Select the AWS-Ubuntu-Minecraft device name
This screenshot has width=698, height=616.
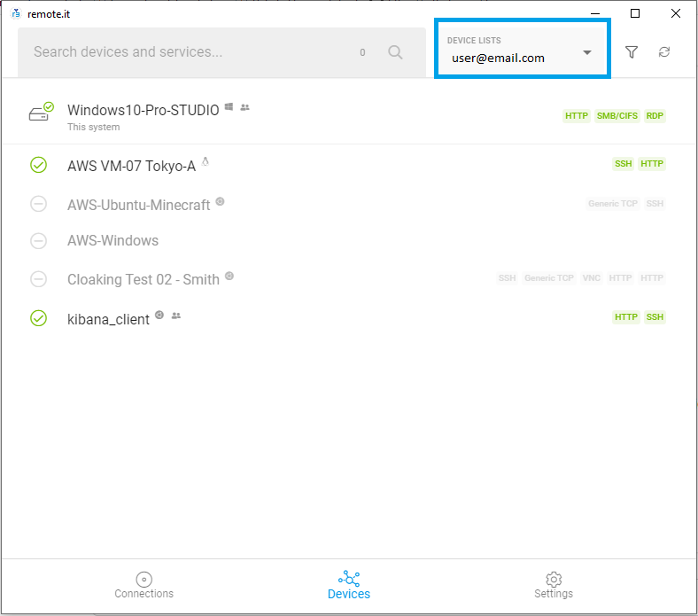click(x=138, y=205)
